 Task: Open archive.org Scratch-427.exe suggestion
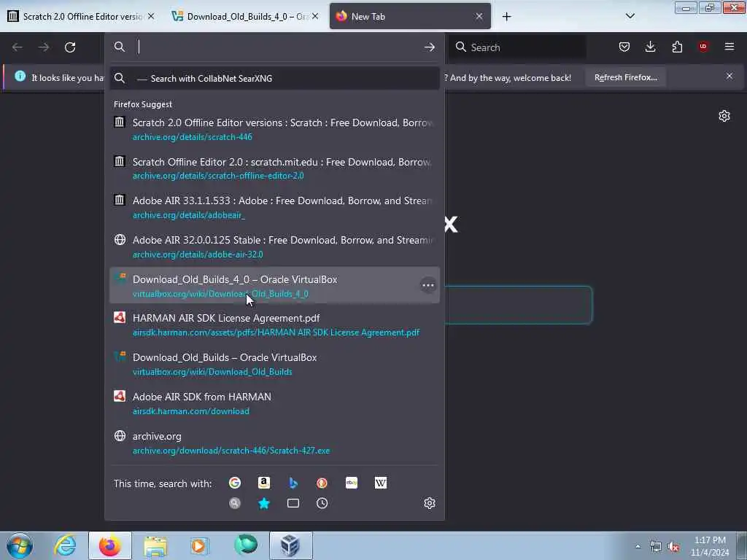(x=274, y=443)
